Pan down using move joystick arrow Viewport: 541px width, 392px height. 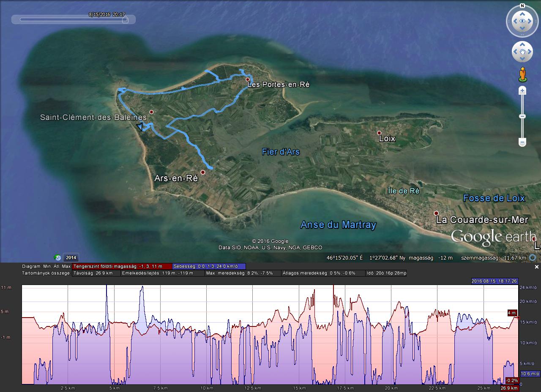(522, 60)
